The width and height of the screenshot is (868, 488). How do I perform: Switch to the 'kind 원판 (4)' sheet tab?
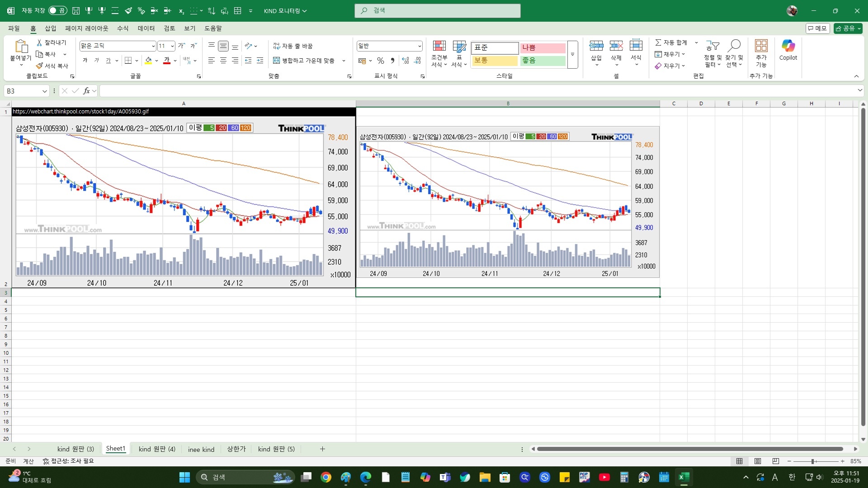157,449
